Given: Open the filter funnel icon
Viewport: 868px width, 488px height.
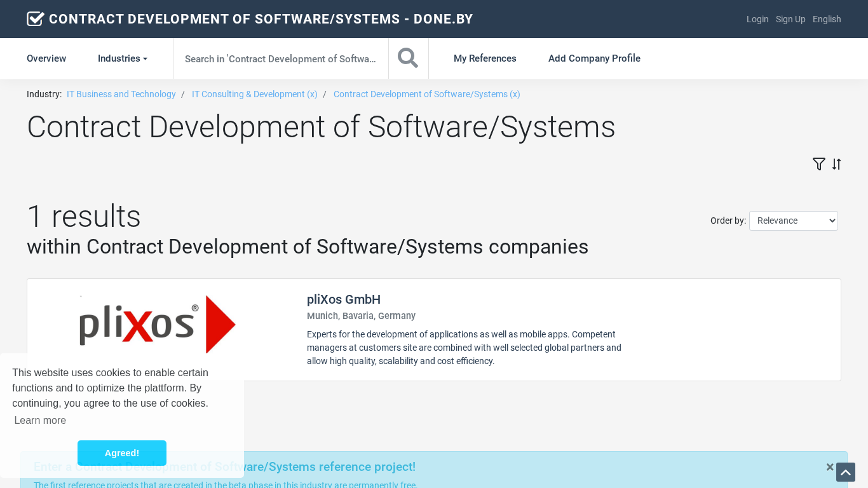Looking at the screenshot, I should [x=818, y=164].
